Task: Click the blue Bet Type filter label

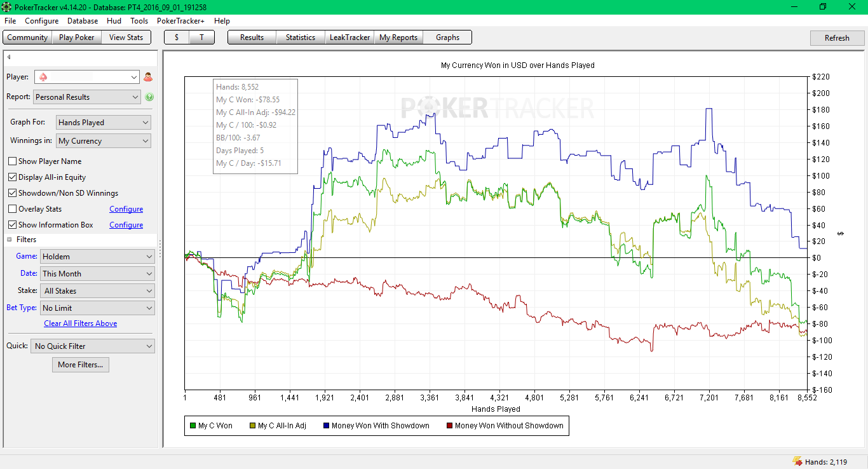Action: (22, 308)
